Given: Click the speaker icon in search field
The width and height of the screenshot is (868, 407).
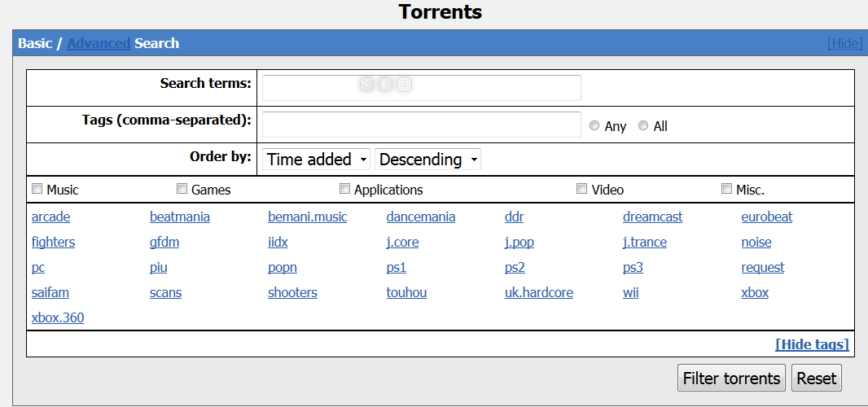Looking at the screenshot, I should [386, 85].
